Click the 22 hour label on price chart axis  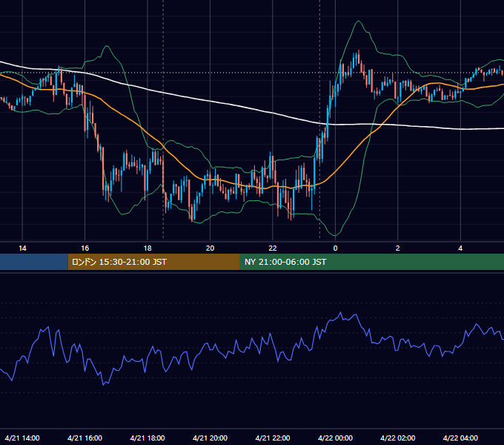[x=273, y=248]
